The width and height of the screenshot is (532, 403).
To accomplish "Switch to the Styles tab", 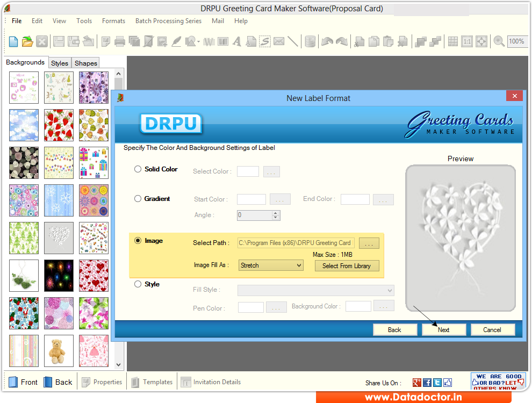I will pos(59,63).
